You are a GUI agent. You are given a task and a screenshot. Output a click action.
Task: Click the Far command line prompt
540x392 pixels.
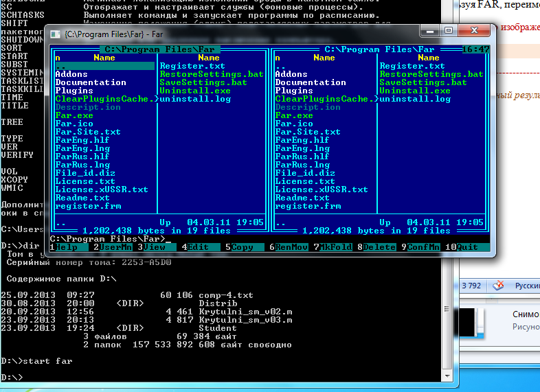[x=107, y=239]
